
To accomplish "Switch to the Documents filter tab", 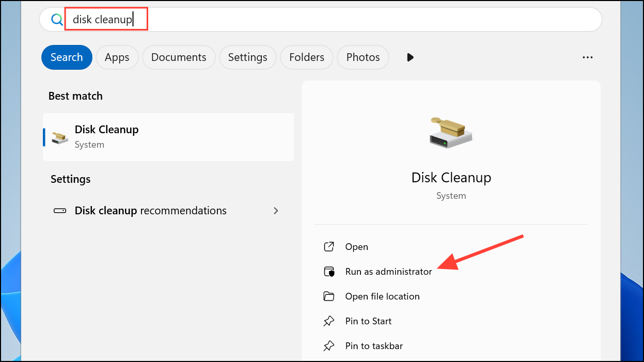I will click(179, 57).
